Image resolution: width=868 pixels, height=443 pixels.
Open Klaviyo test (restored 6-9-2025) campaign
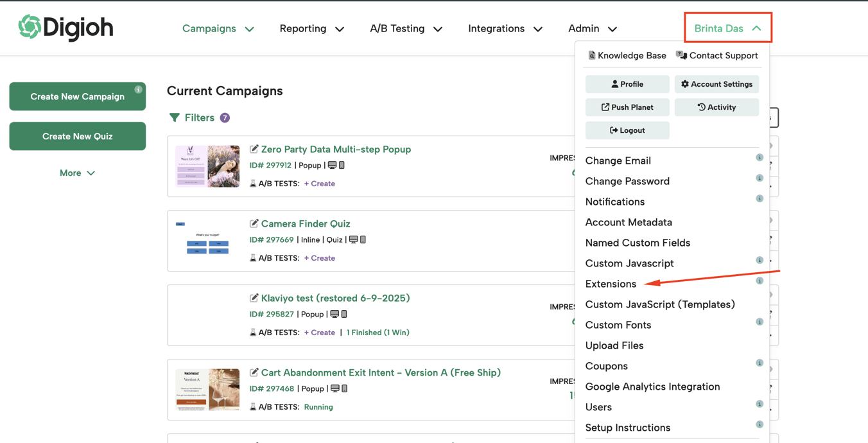[x=335, y=298]
